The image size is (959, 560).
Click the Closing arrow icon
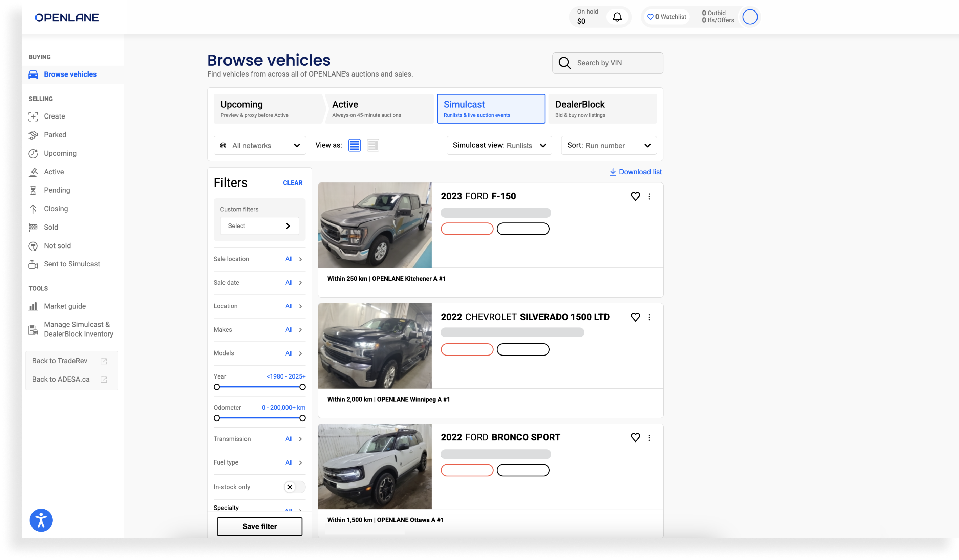pyautogui.click(x=33, y=209)
